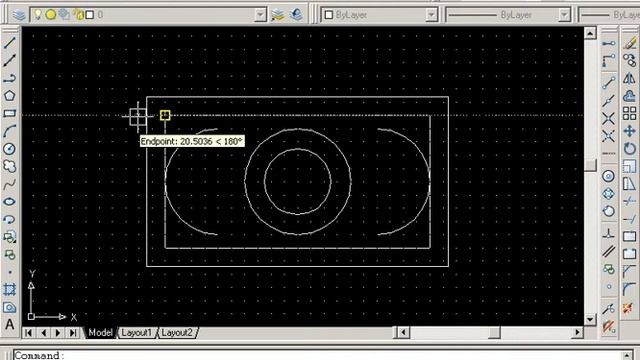
Task: Select the Construction Line tool
Action: 9,60
